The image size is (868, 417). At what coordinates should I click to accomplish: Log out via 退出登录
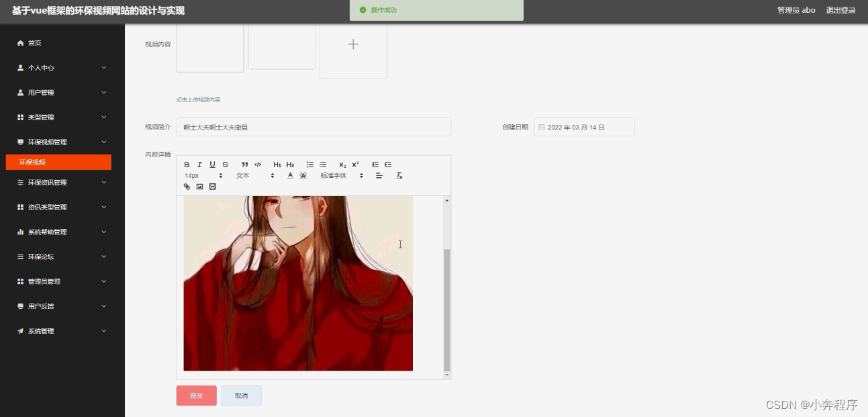click(x=840, y=10)
